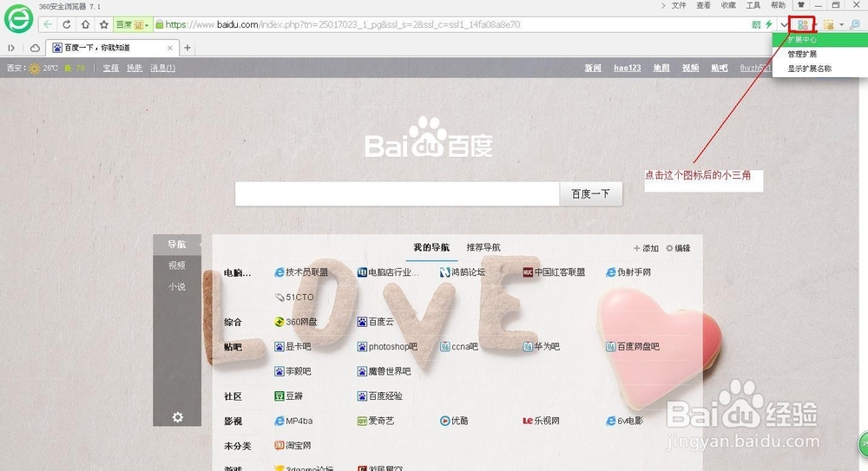Choose 扩展中心 from the dropdown menu

tap(820, 40)
